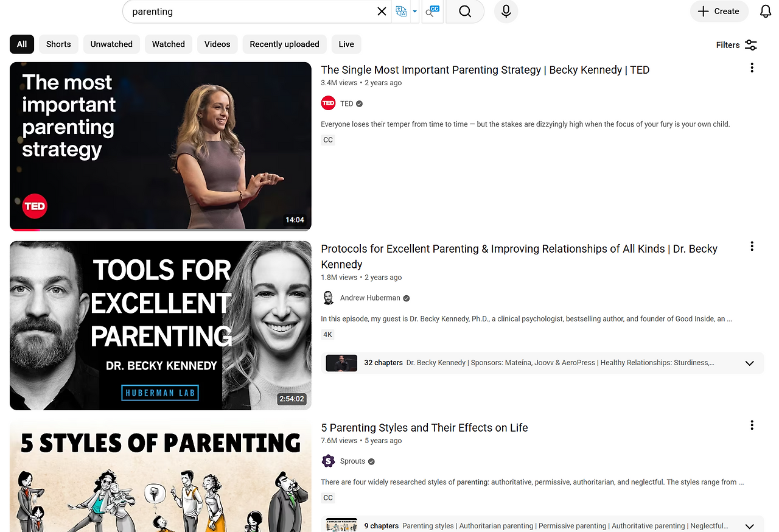Click the CC search icon
779x532 pixels.
[432, 12]
